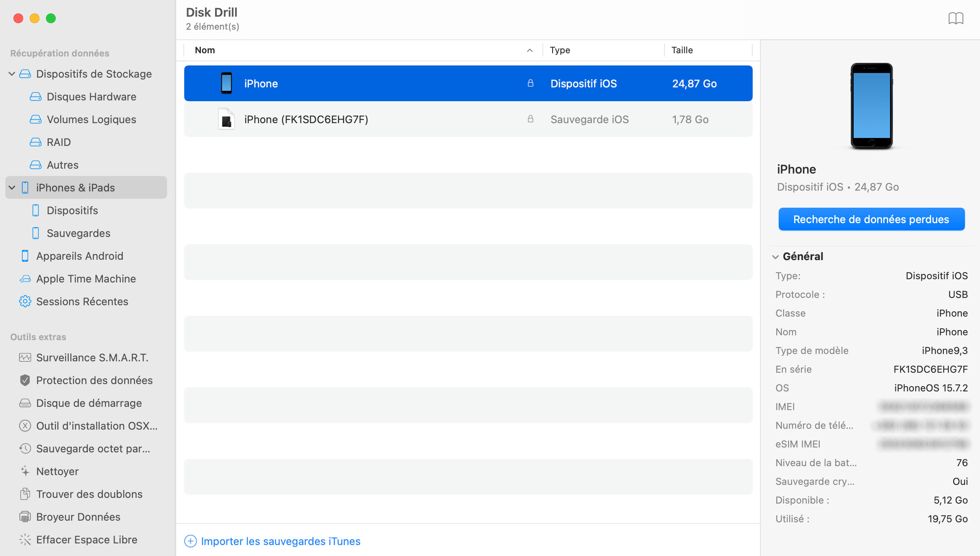Toggle backup lock icon for FK1SDC6EHG7F
Image resolution: width=980 pixels, height=556 pixels.
530,119
